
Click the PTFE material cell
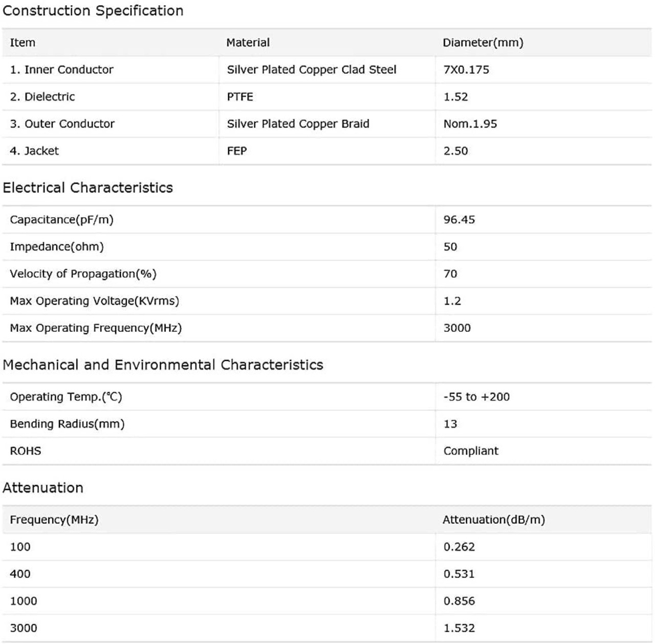[240, 97]
